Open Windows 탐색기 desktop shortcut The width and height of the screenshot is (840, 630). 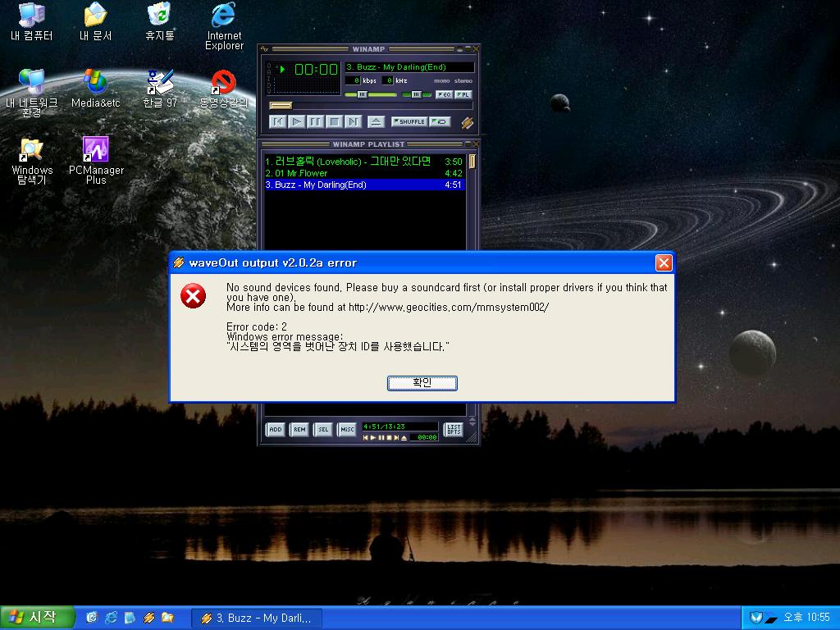click(32, 161)
